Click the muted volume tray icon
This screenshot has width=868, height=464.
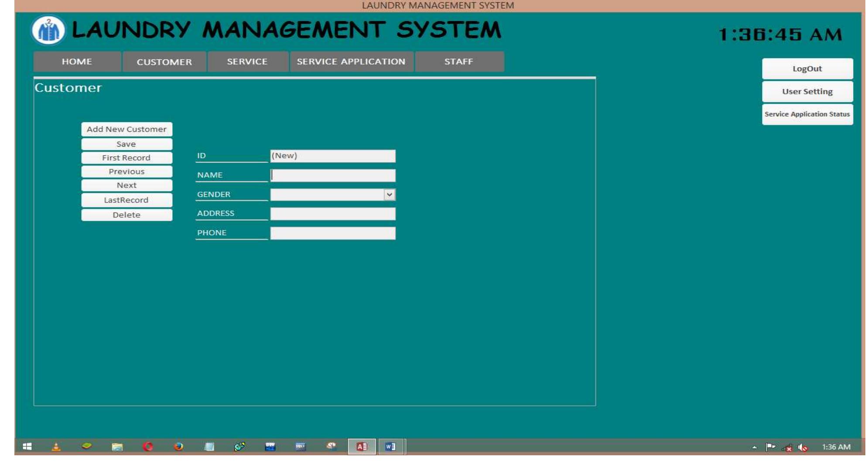click(x=803, y=447)
